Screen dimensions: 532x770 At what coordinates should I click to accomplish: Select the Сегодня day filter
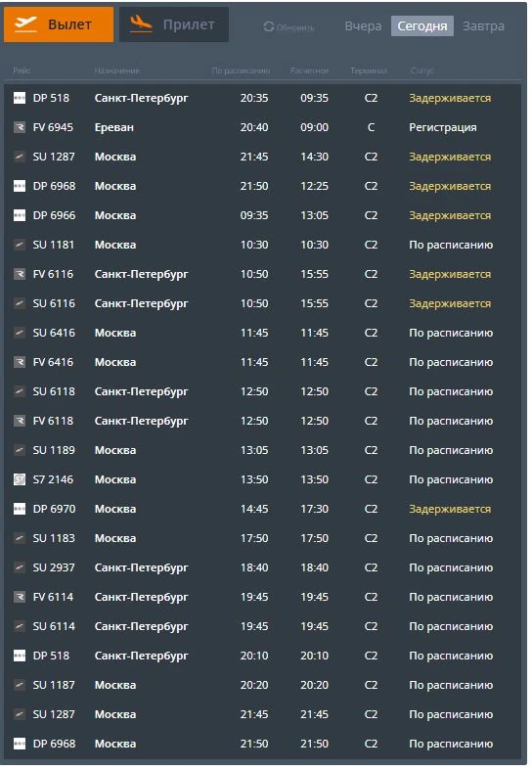422,26
